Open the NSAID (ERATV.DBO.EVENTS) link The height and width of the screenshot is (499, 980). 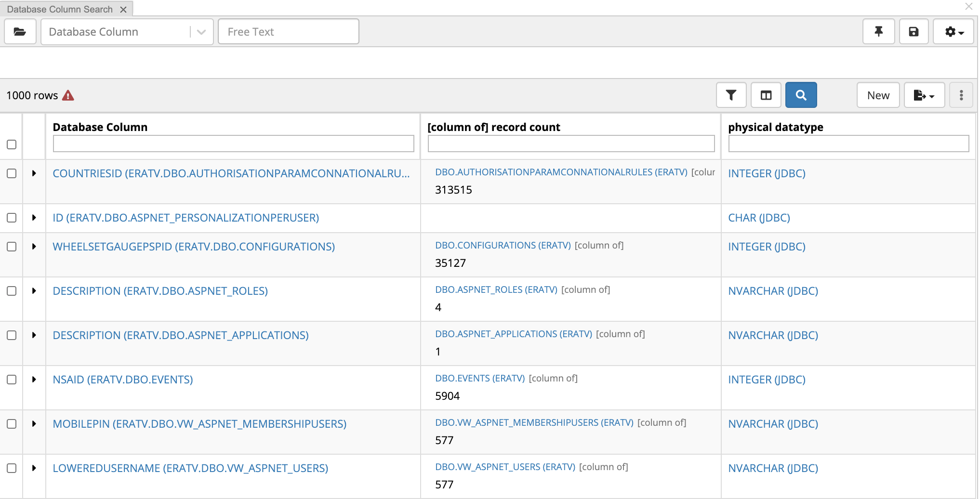123,380
